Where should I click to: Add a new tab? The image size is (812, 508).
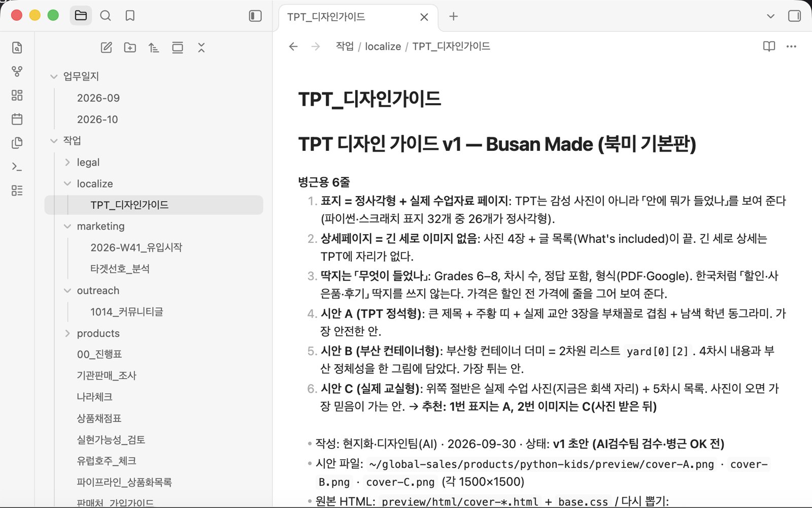click(453, 16)
